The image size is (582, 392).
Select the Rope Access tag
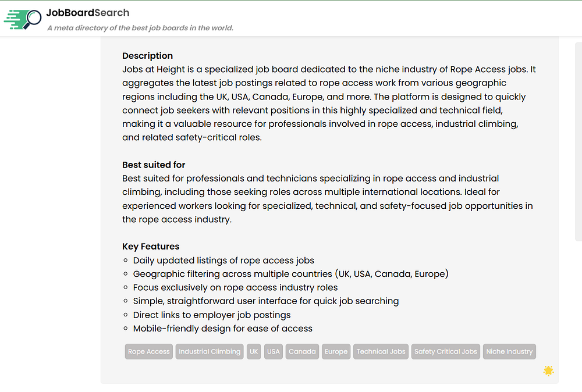click(149, 351)
